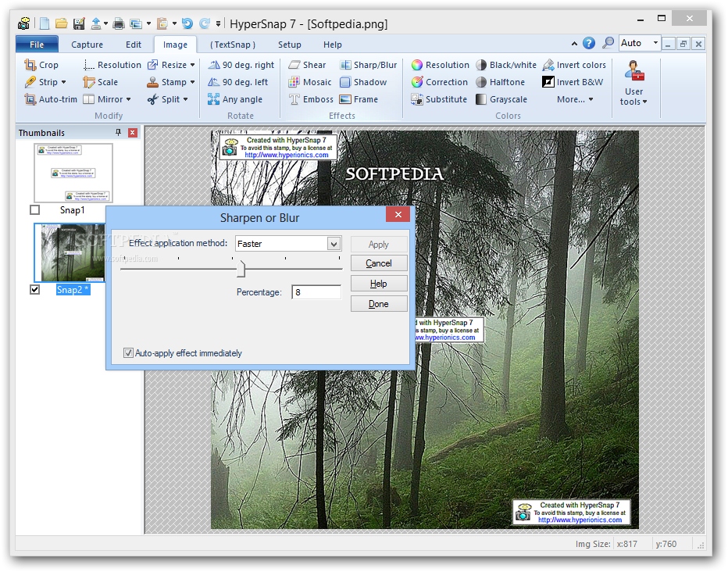Apply Auto-trim to the image
Viewport: 728px width, 572px height.
pos(51,99)
